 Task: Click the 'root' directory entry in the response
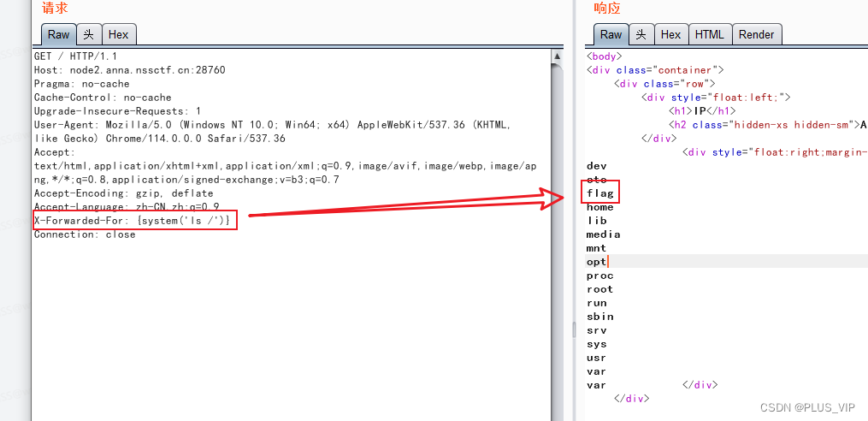[x=600, y=289]
